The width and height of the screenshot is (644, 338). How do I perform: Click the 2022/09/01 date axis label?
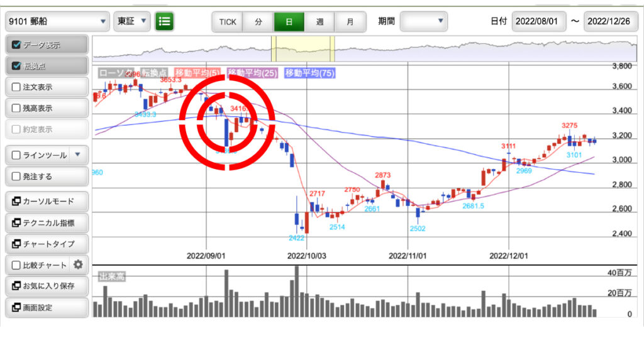pyautogui.click(x=206, y=256)
